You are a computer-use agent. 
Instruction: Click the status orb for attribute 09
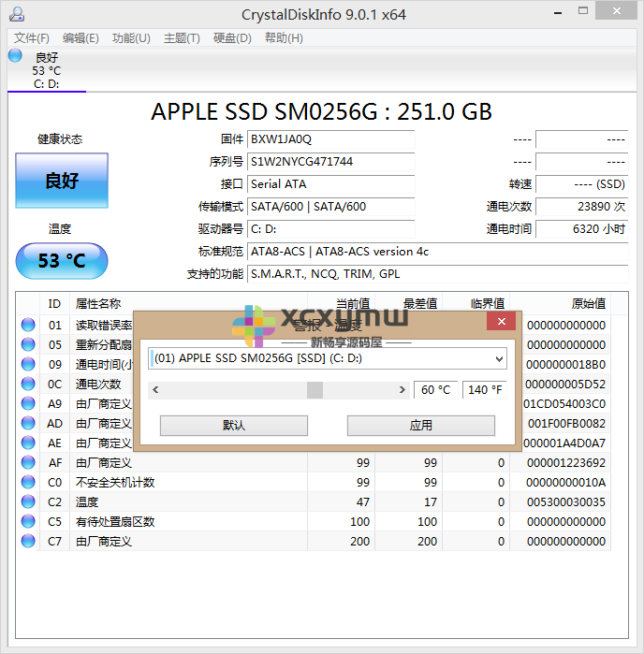[x=28, y=364]
